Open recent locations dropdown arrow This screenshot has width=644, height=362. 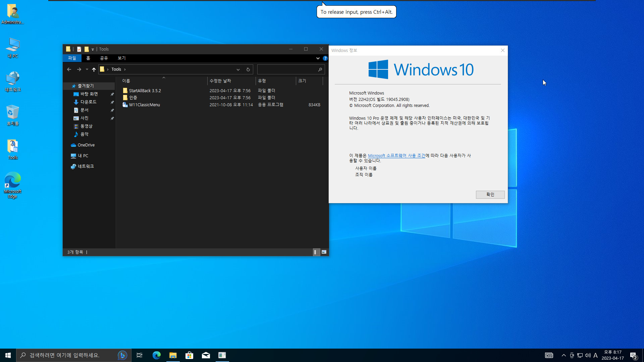pyautogui.click(x=87, y=69)
